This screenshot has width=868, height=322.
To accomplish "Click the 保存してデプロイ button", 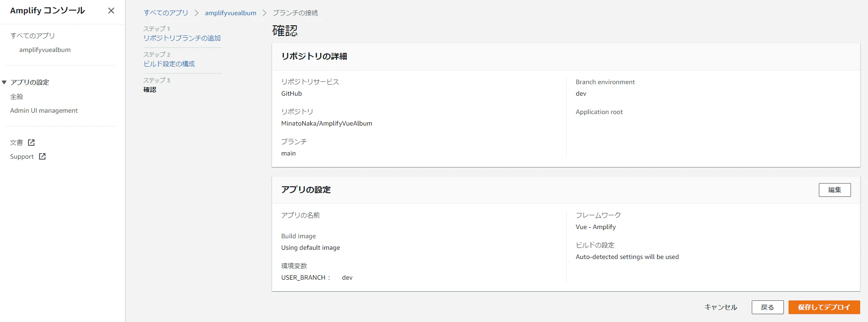I will tap(824, 307).
